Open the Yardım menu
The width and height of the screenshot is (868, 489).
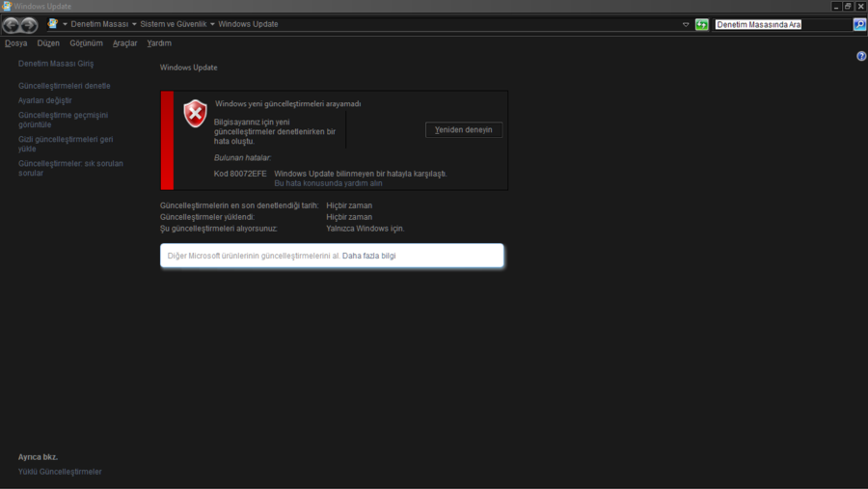159,43
